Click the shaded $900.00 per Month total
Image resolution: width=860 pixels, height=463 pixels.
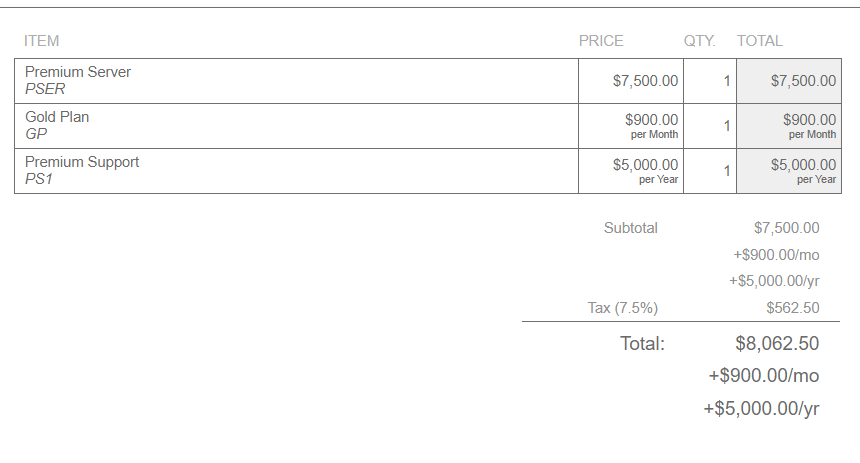click(789, 126)
